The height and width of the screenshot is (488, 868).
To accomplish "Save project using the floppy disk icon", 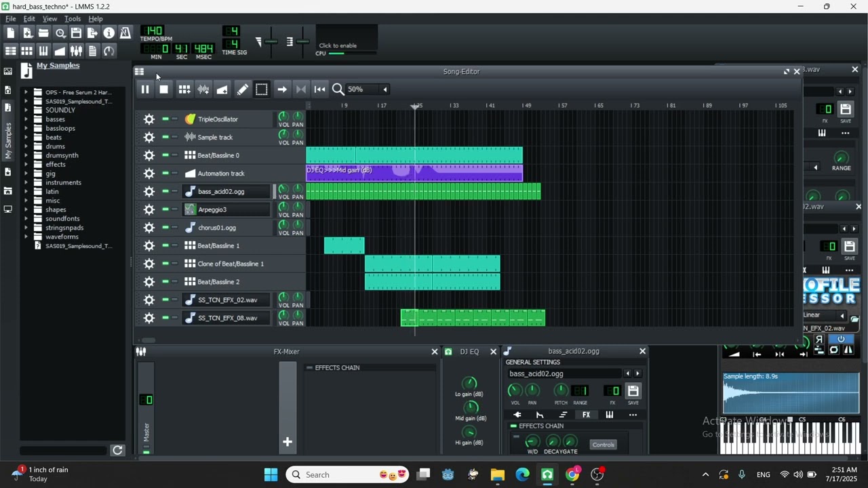I will tap(76, 33).
